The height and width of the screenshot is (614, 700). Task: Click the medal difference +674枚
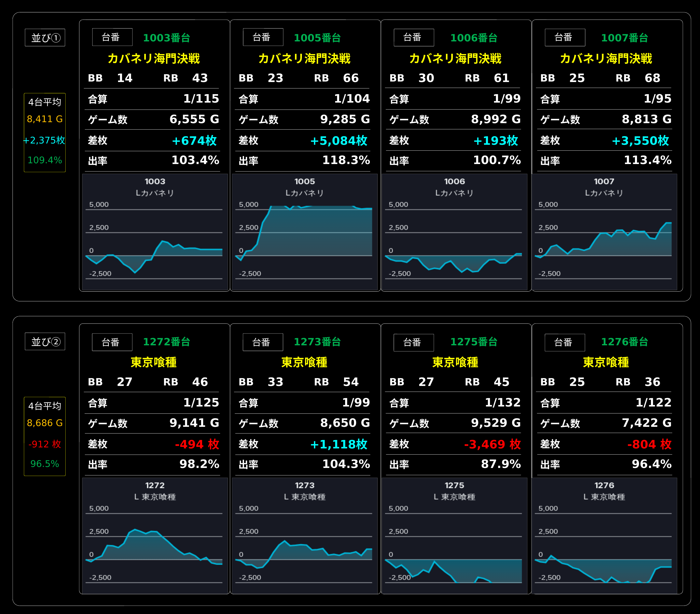tap(194, 140)
